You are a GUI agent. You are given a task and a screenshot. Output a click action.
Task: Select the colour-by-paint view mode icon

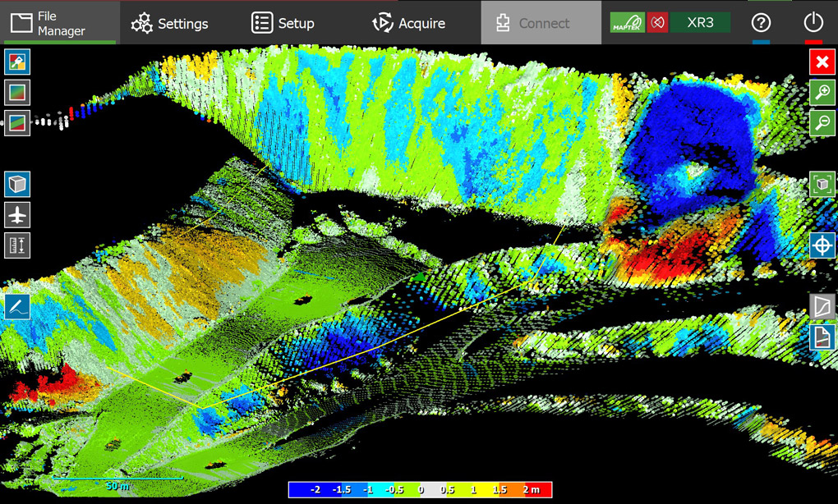(x=17, y=62)
